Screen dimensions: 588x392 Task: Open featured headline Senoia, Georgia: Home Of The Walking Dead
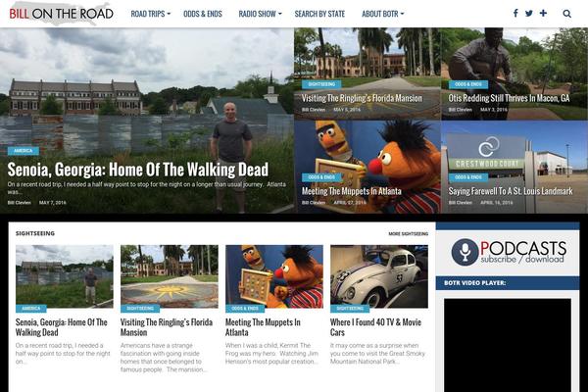click(138, 170)
